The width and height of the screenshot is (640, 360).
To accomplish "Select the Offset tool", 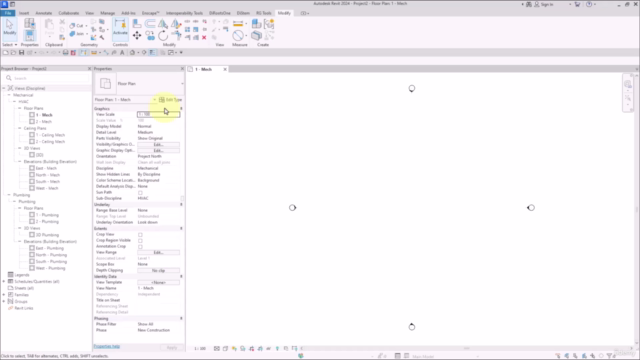I will [150, 24].
